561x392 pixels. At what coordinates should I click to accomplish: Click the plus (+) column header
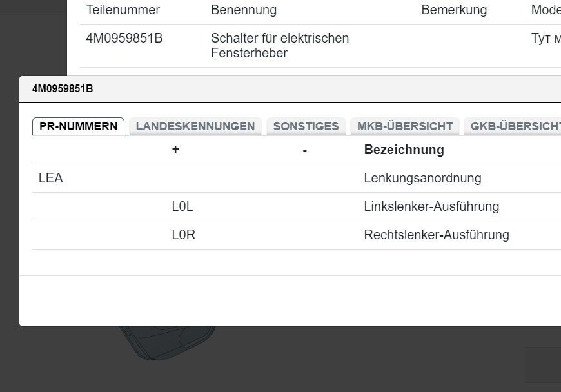point(175,150)
